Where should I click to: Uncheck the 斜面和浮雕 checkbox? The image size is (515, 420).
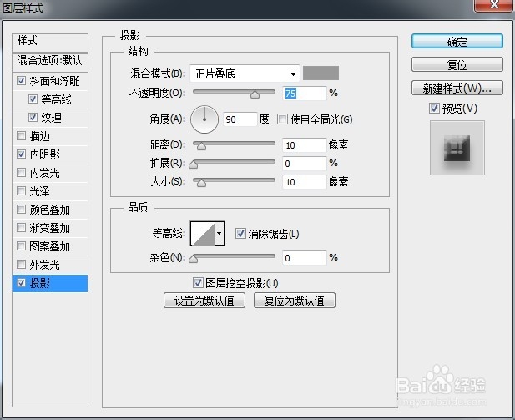click(22, 80)
